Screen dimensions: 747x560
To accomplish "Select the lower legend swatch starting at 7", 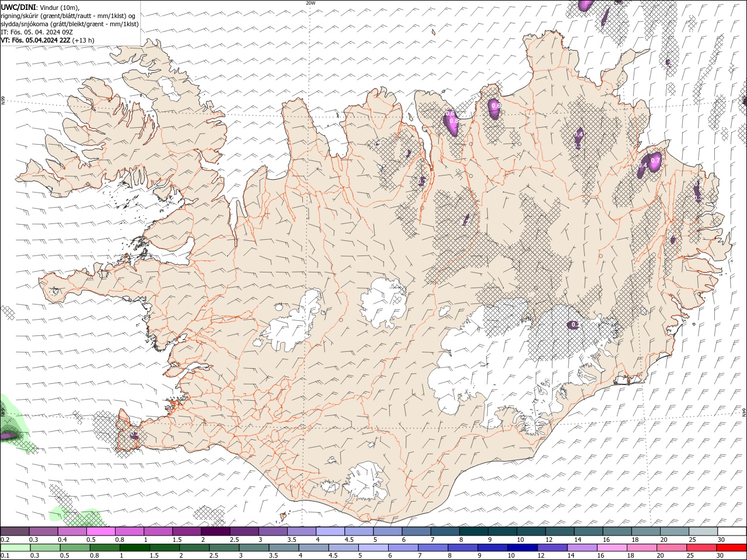I will (432, 548).
